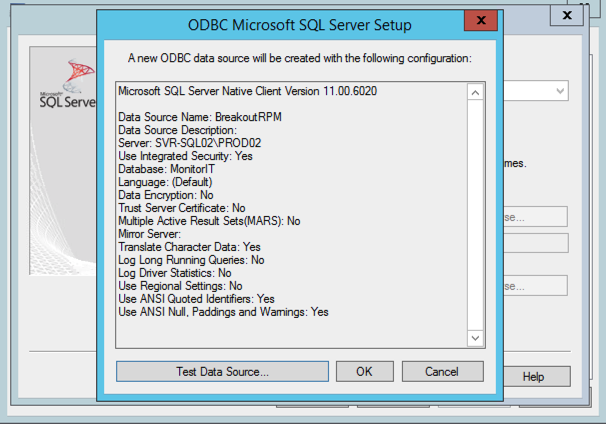Confirm setup with the OK button
The width and height of the screenshot is (606, 424).
(x=364, y=371)
